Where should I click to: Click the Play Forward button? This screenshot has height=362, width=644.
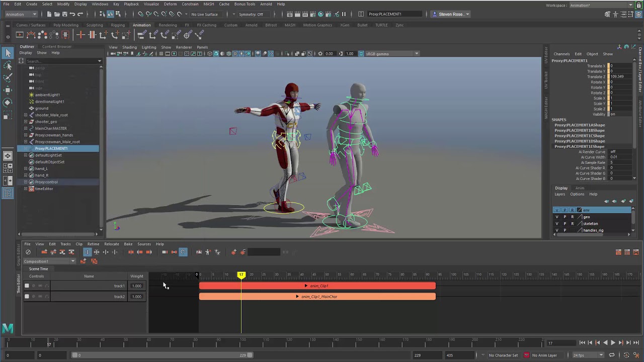[613, 343]
